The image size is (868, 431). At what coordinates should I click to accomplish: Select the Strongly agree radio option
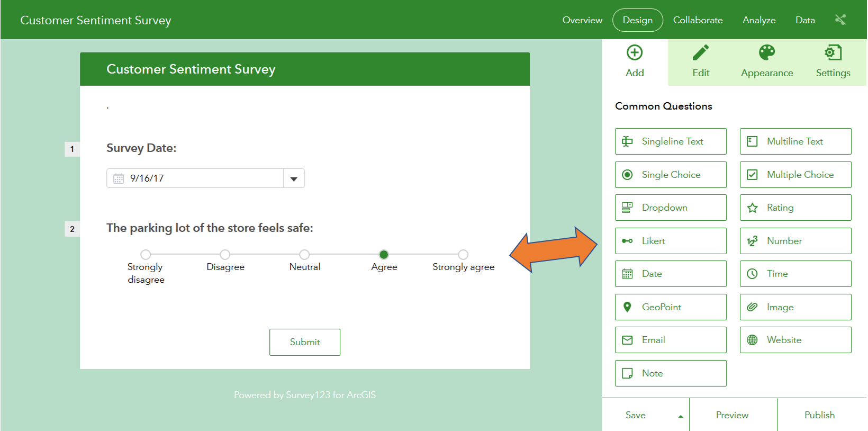point(463,255)
